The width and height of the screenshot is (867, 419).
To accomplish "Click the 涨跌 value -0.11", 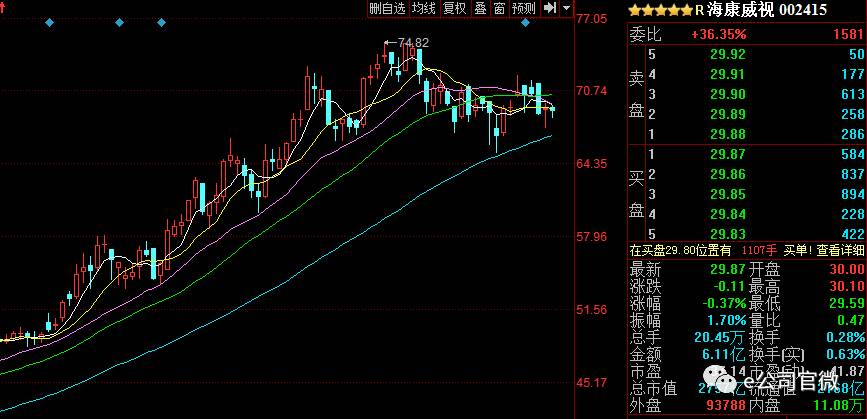I will 728,286.
